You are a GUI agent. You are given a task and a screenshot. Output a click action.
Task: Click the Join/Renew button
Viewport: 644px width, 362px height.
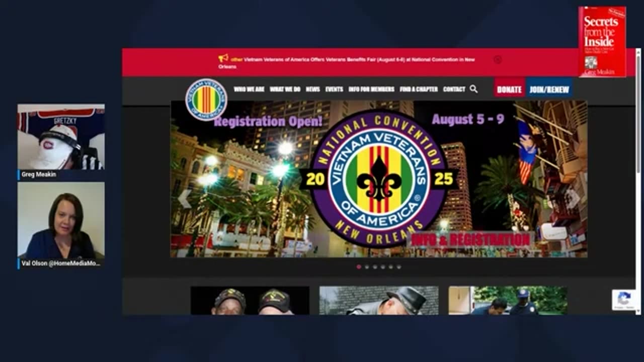pyautogui.click(x=549, y=89)
